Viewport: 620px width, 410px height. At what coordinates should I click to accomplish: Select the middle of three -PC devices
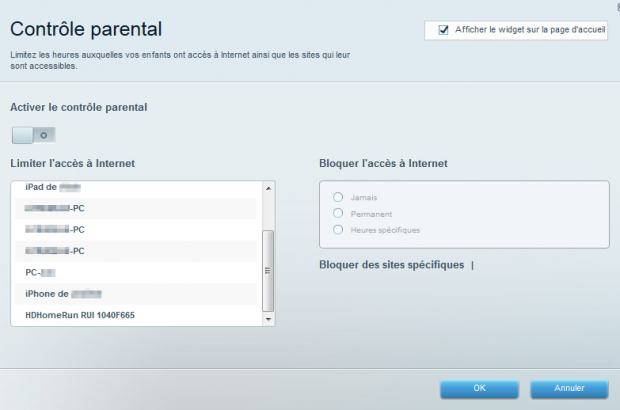(x=69, y=230)
